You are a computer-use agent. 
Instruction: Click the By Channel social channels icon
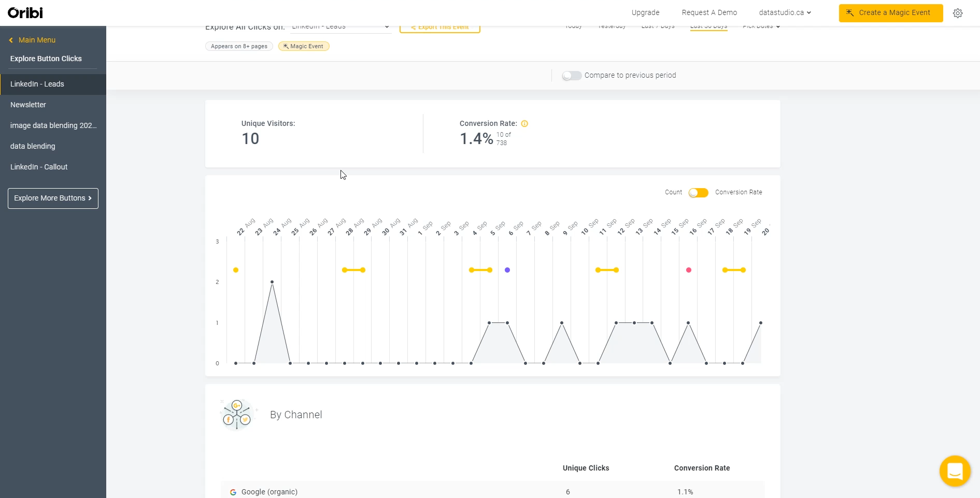(237, 415)
